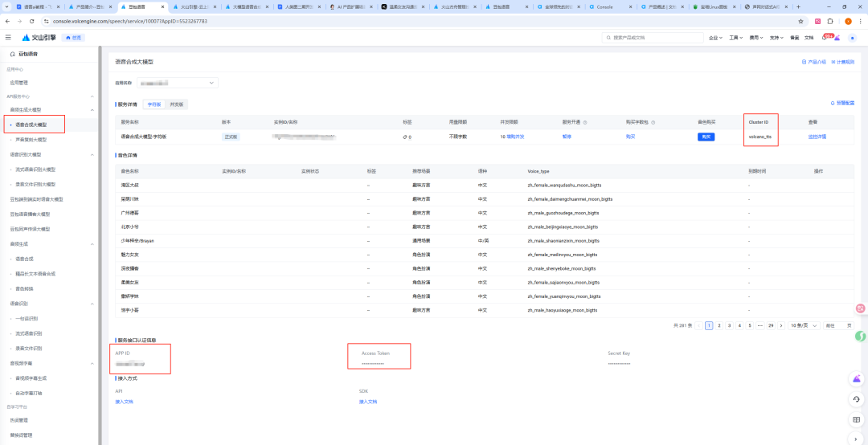Select the 并发版 tab

(177, 104)
